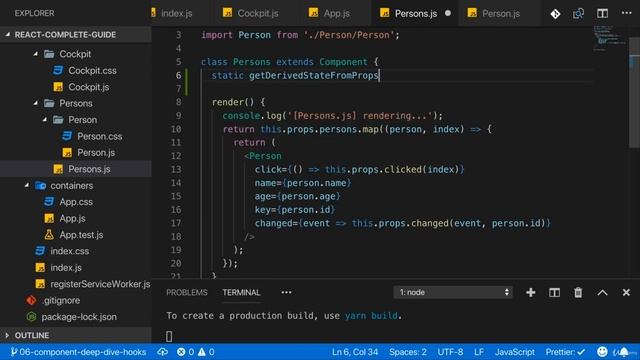Open errors and warnings count in the status bar
The height and width of the screenshot is (360, 640).
[196, 352]
